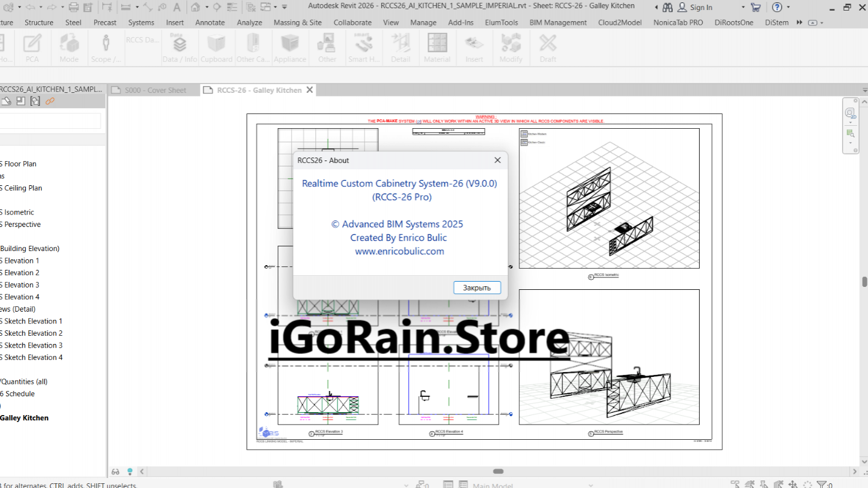Open the Annotate ribbon tab
The width and height of the screenshot is (868, 488).
(x=210, y=22)
